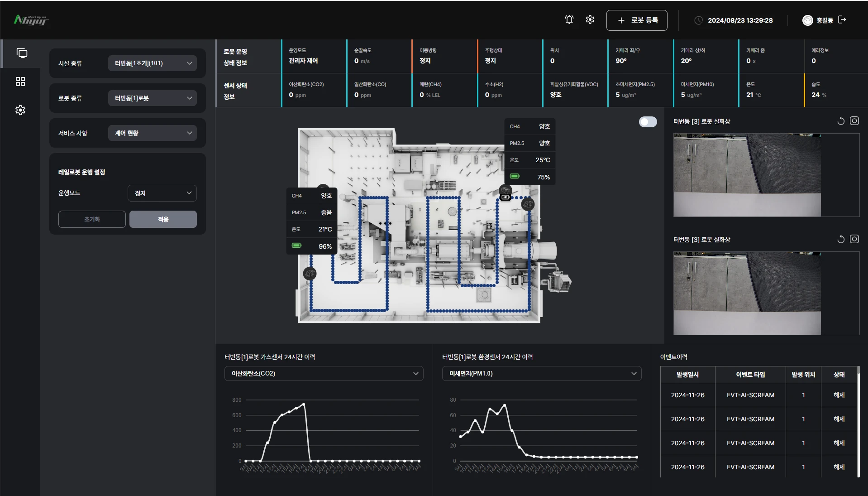Image resolution: width=868 pixels, height=496 pixels.
Task: Click the 이벤트 타입 column header
Action: point(750,375)
